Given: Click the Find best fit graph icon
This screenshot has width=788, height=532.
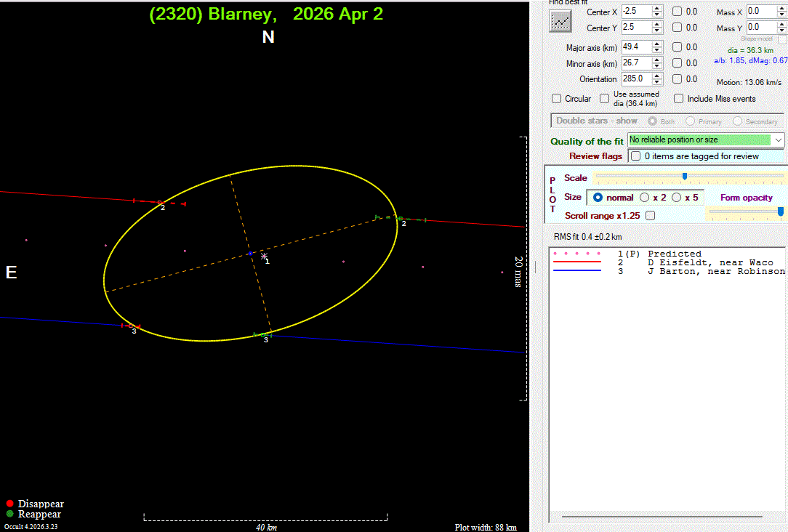Looking at the screenshot, I should pyautogui.click(x=560, y=21).
